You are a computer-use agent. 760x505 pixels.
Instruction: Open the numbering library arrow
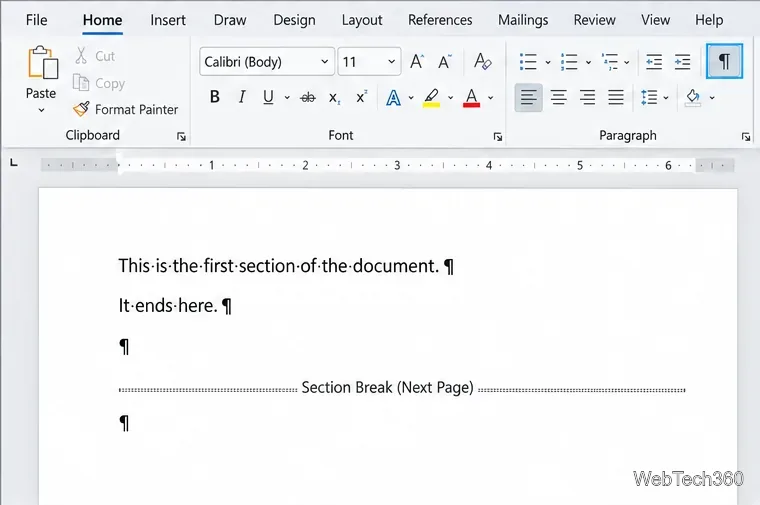tap(588, 62)
